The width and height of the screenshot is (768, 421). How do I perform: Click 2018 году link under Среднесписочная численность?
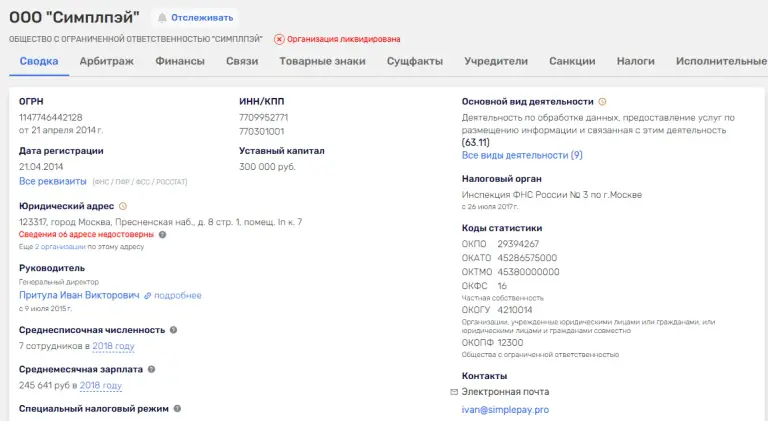point(113,346)
